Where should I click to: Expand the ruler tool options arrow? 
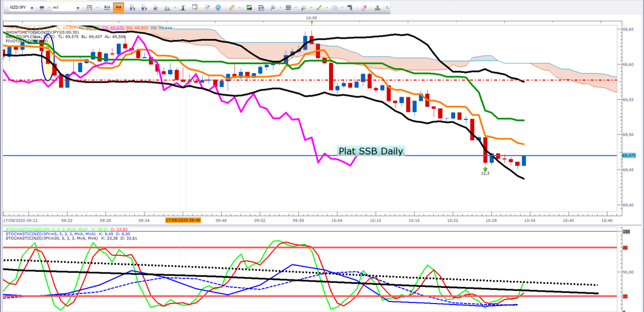239,8
